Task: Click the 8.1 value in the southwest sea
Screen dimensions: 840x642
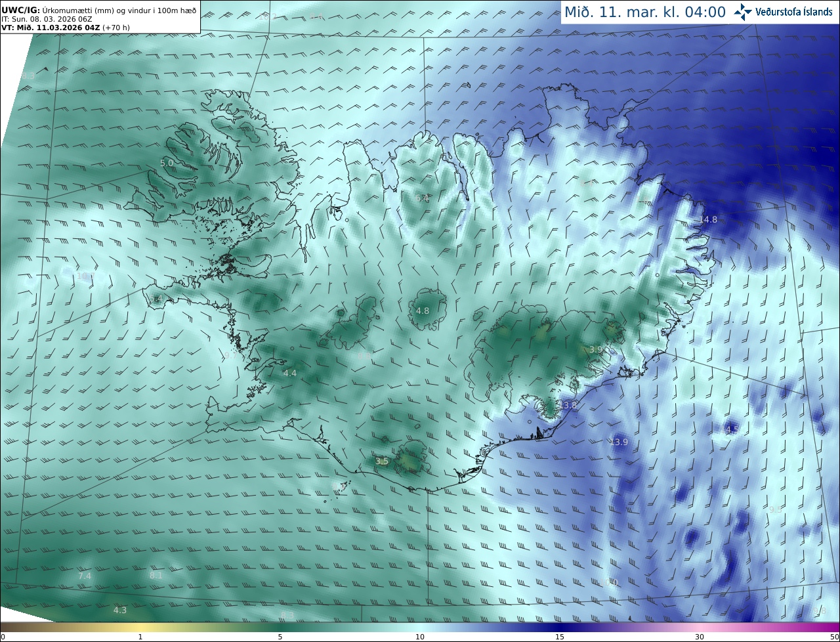Action: click(x=156, y=575)
